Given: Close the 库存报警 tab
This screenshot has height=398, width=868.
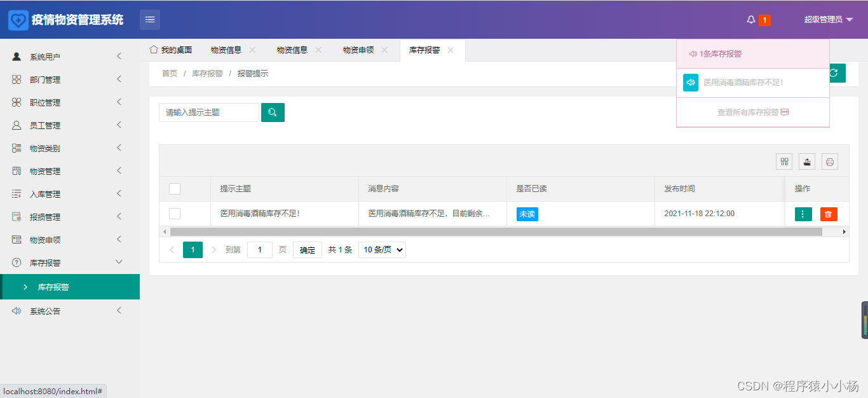Looking at the screenshot, I should pyautogui.click(x=451, y=50).
